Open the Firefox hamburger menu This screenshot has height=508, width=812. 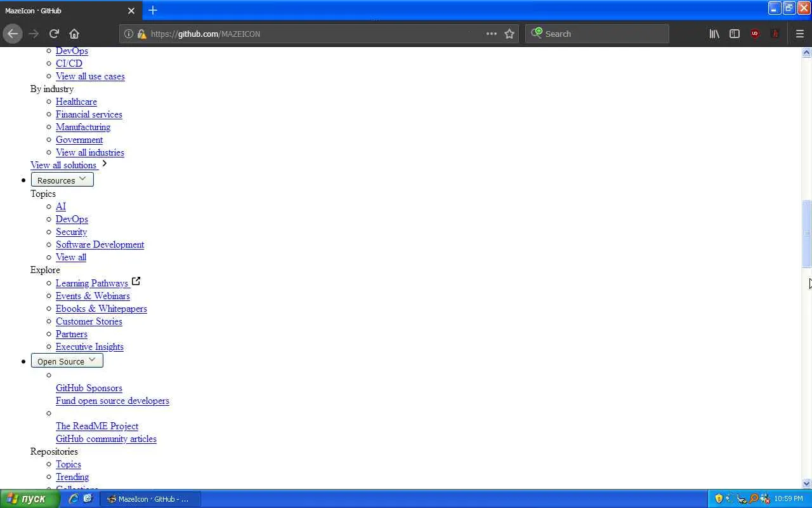point(800,34)
